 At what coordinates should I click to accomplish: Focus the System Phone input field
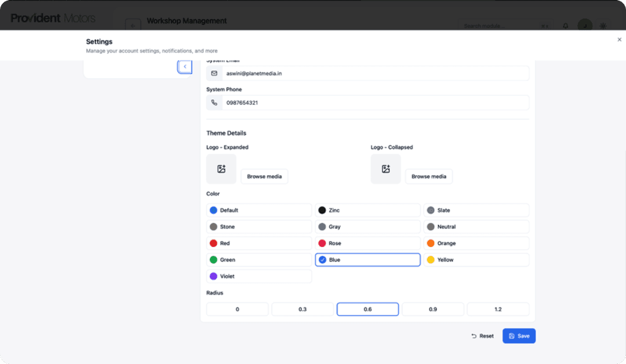374,103
